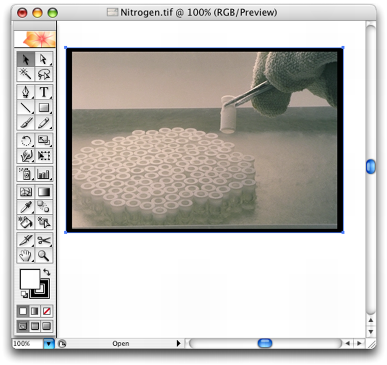
Task: Select the Scissors tool
Action: click(x=43, y=240)
